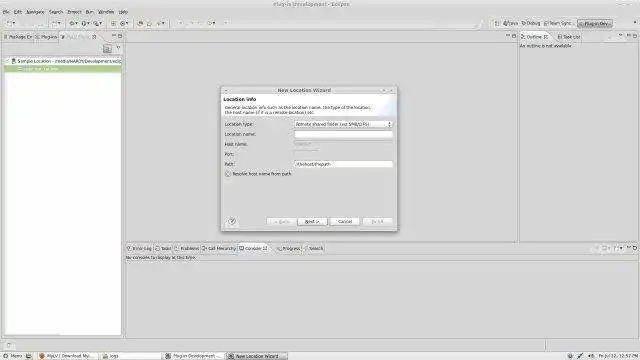Open the Edit menu

pyautogui.click(x=18, y=12)
